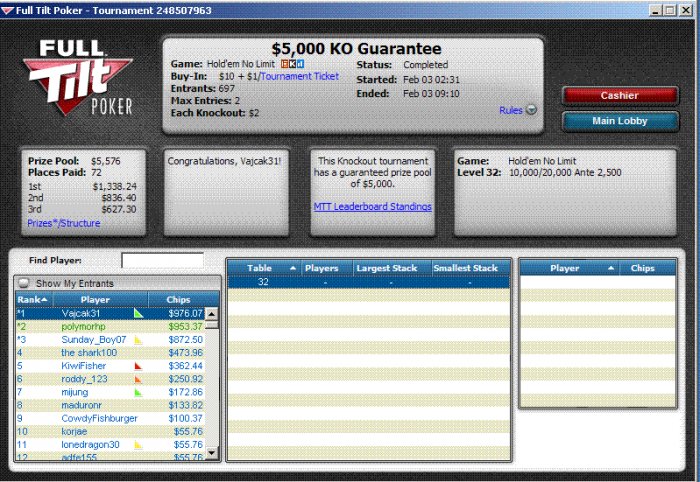Sort by Smallest Stack column
700x482 pixels.
tap(471, 268)
